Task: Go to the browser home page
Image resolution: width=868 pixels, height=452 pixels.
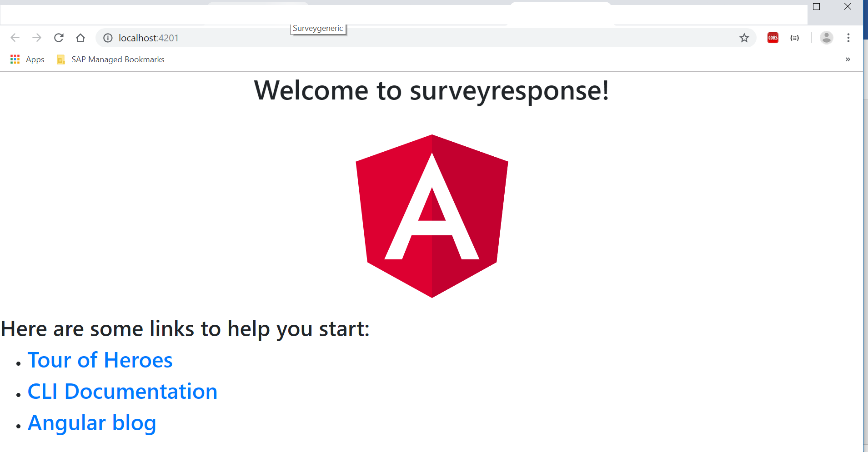Action: [80, 38]
